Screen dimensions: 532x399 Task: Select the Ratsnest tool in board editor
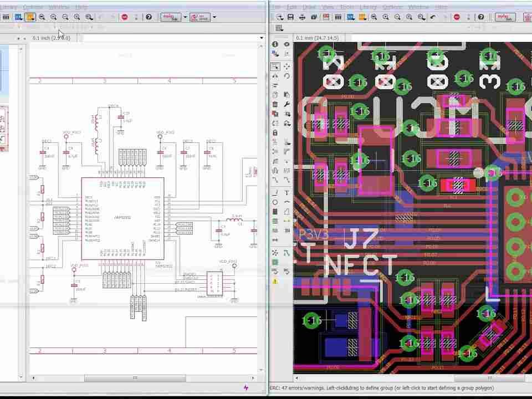[275, 253]
